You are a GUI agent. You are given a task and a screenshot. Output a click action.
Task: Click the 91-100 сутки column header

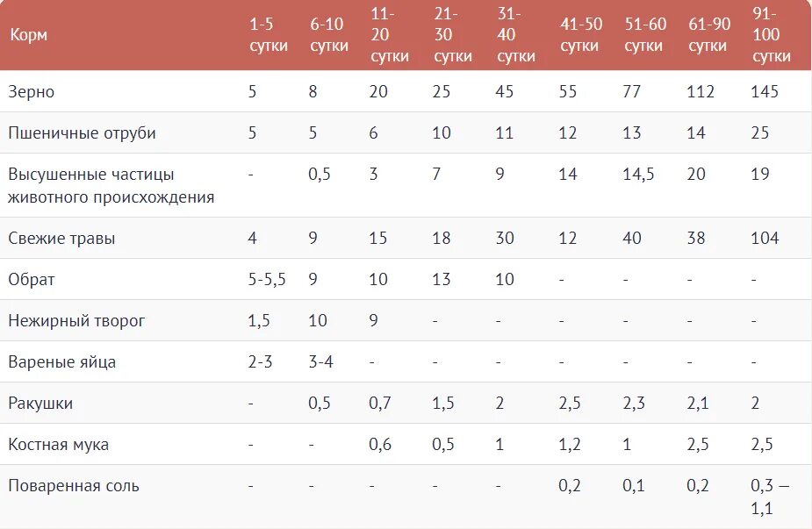[771, 35]
